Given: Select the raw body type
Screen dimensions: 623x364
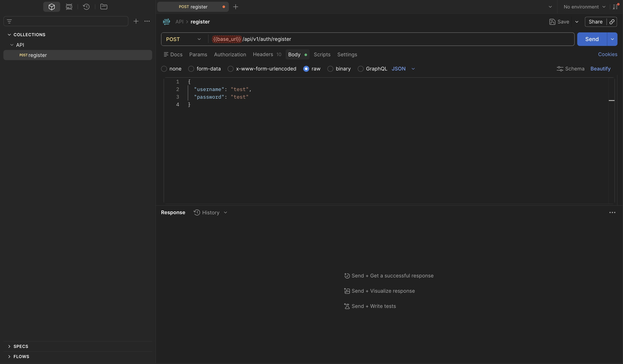Looking at the screenshot, I should click(306, 69).
